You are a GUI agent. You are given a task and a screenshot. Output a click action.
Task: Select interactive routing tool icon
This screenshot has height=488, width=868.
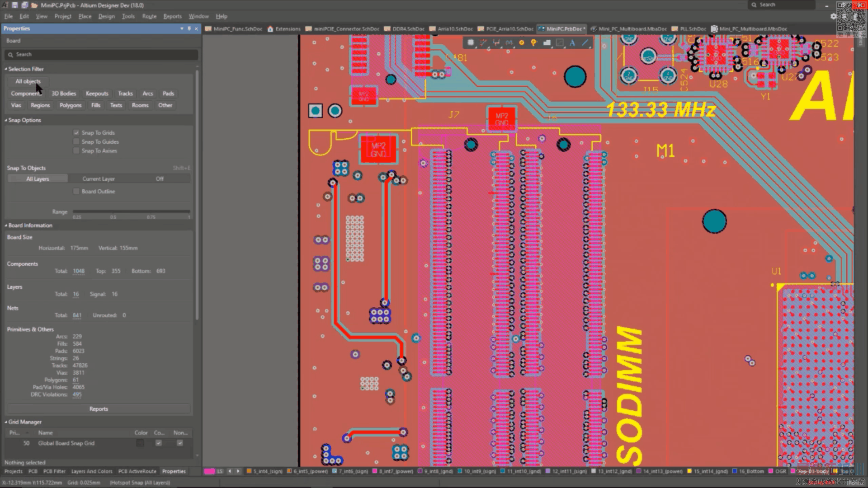(x=483, y=43)
